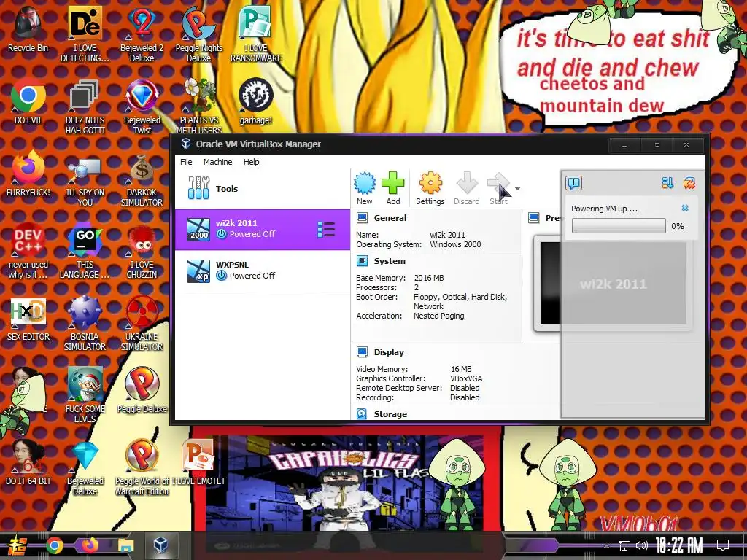Screen dimensions: 747x560
Task: Click the Preview pane monitor icon
Action: 533,218
